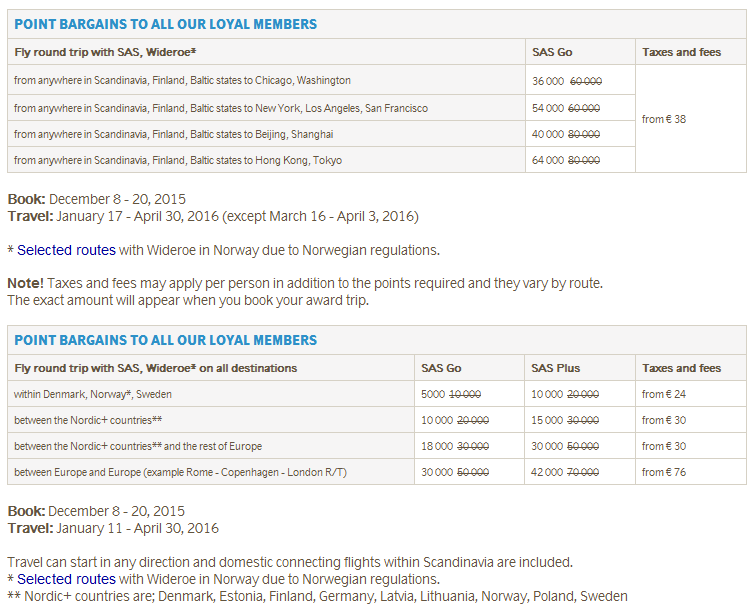Select the Hong Kong, Tokyo route text
753x610 pixels.
pos(178,160)
